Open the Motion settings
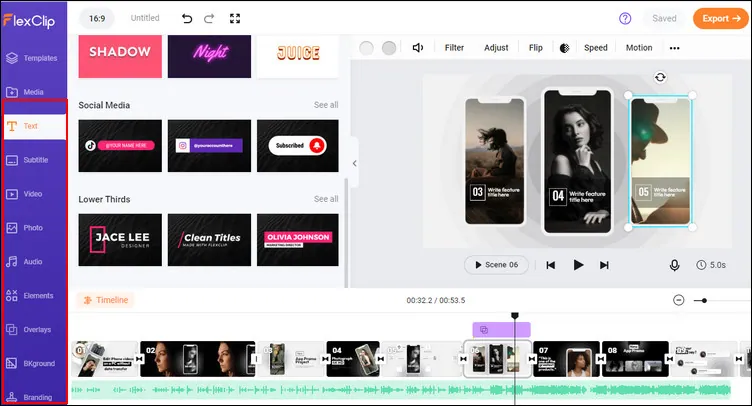This screenshot has width=752, height=406. [639, 48]
